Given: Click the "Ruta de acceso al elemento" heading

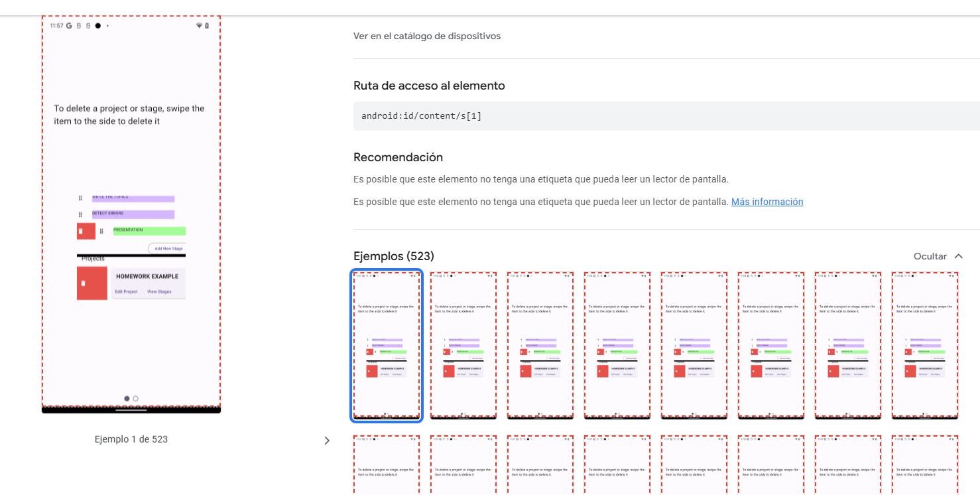Looking at the screenshot, I should pyautogui.click(x=429, y=86).
